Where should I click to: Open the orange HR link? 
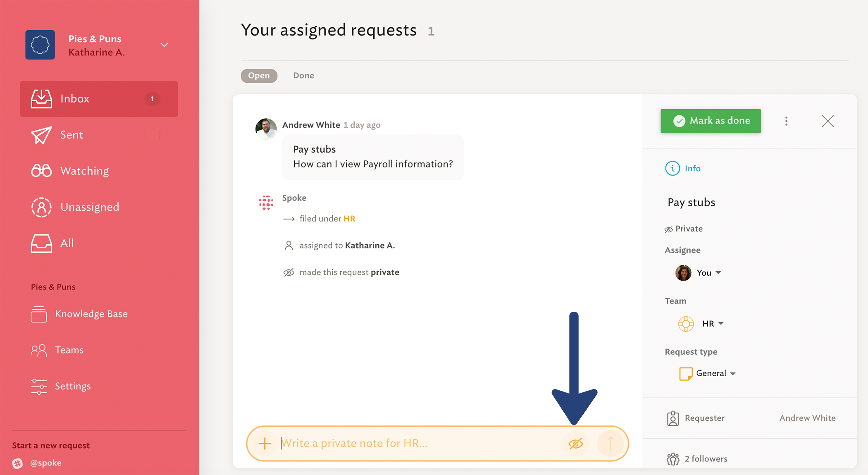click(x=349, y=218)
